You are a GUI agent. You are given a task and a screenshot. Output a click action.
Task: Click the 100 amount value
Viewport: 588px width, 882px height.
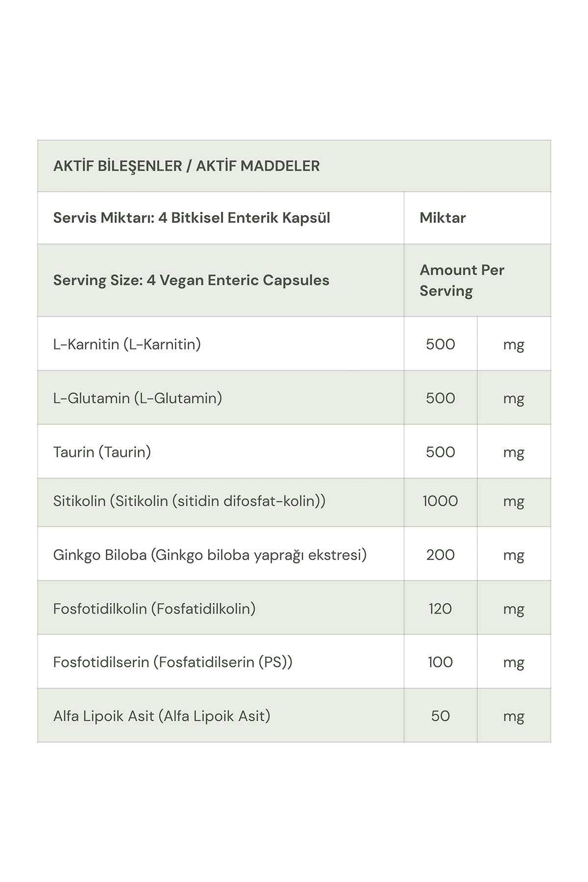(440, 662)
